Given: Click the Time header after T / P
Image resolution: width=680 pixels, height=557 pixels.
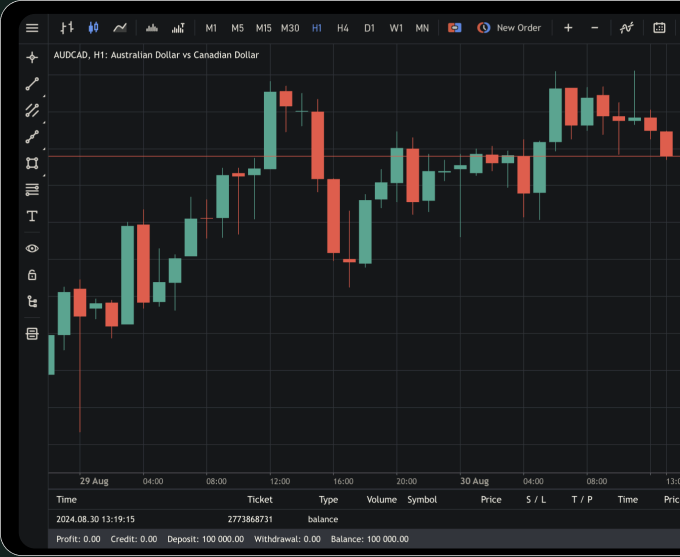Looking at the screenshot, I should tap(628, 500).
